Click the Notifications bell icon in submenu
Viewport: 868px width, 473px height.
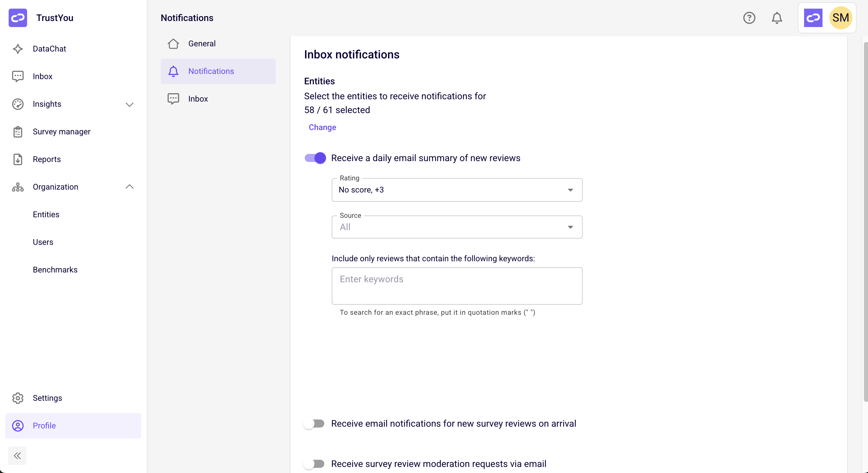[x=173, y=71]
